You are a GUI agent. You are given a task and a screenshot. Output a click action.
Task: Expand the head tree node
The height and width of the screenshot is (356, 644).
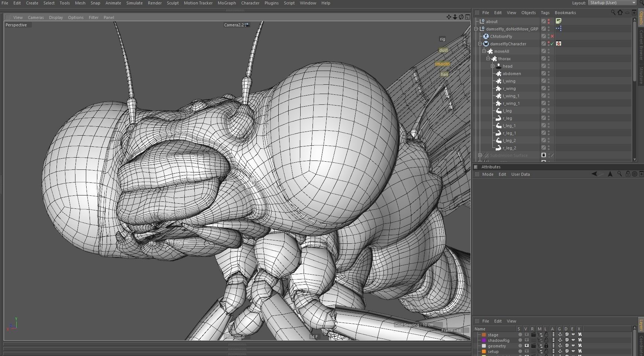pyautogui.click(x=492, y=66)
